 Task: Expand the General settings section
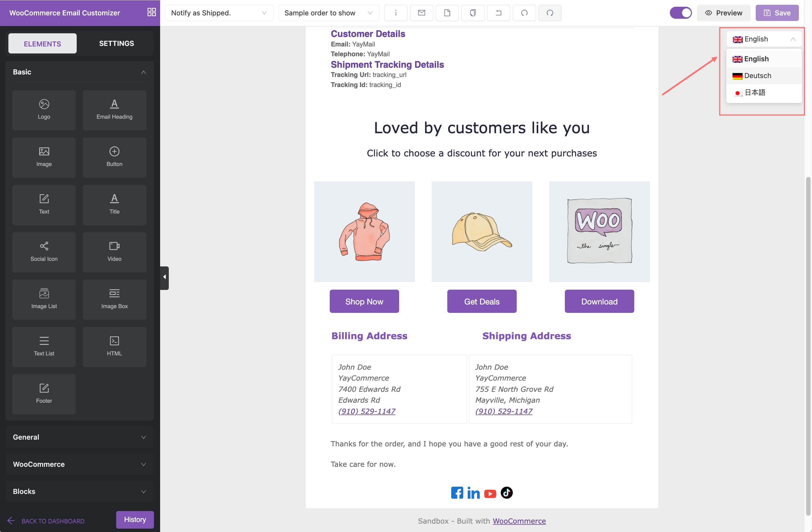(79, 437)
